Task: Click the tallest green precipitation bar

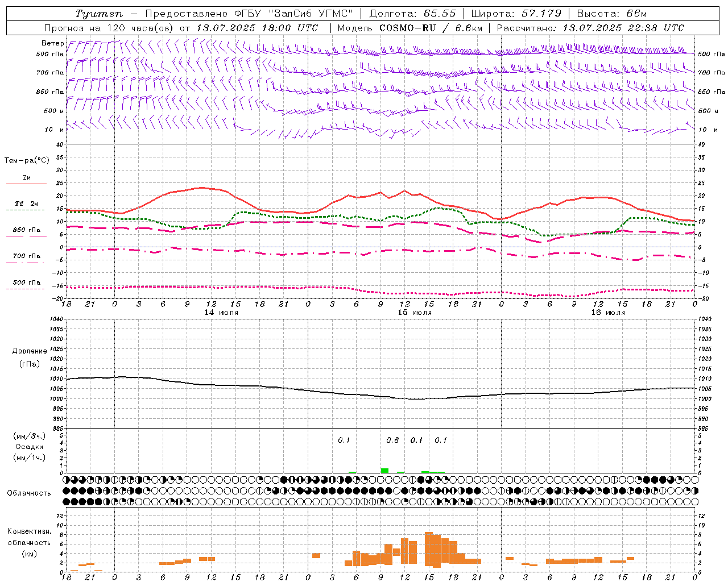Action: [x=384, y=471]
